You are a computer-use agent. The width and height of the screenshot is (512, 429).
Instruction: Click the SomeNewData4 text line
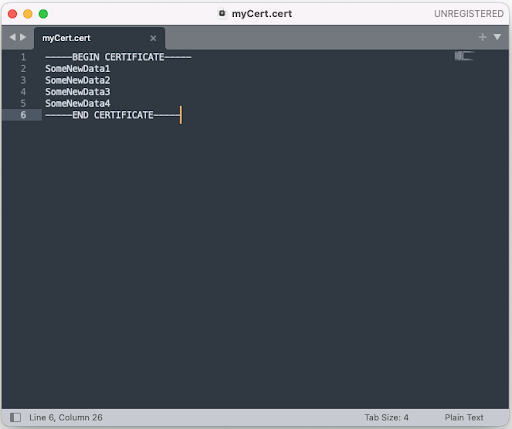coord(78,103)
